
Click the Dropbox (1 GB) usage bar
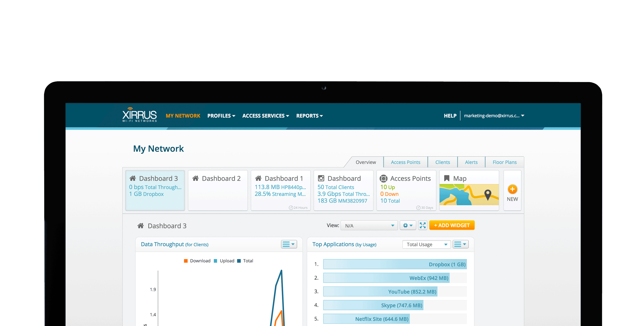395,264
